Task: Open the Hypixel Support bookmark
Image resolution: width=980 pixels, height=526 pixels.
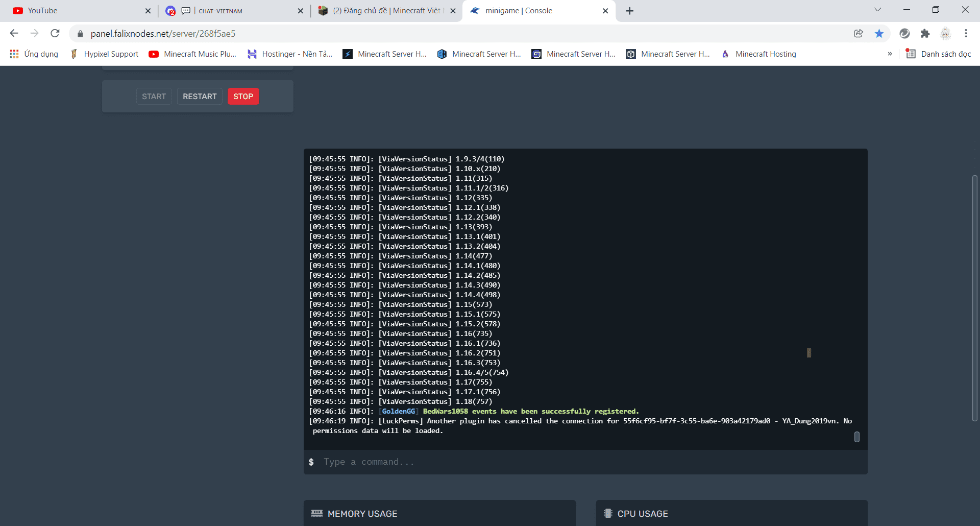Action: 104,54
